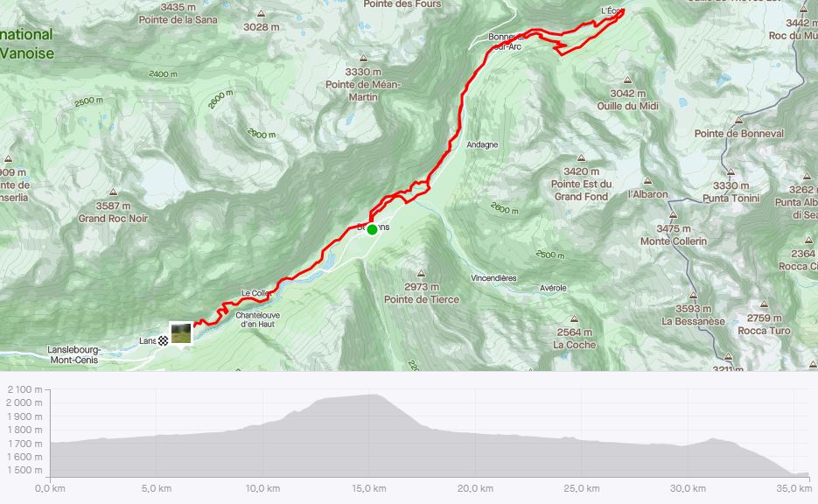Click the Pointe de Méan-Martin peak icon
Viewport: 818px width, 504px height.
coord(363,59)
